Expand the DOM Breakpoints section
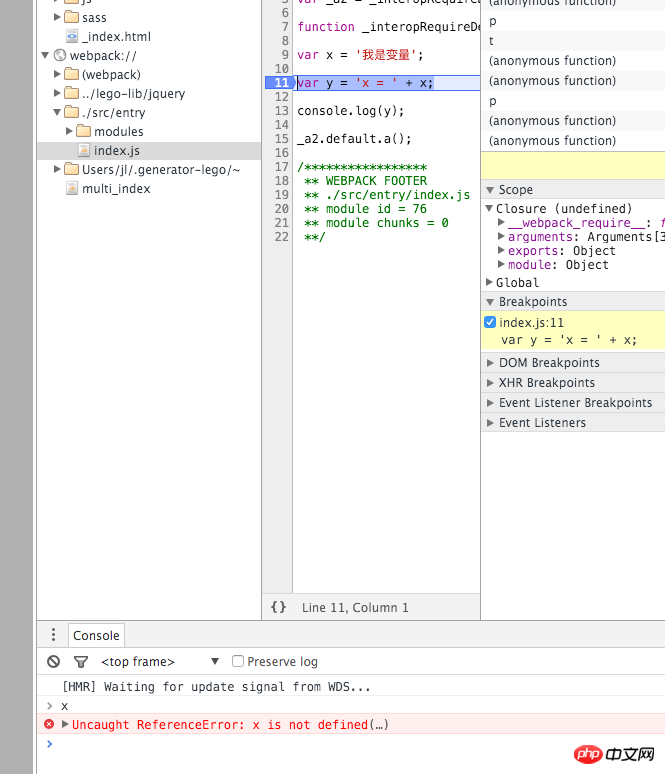665x774 pixels. 490,363
